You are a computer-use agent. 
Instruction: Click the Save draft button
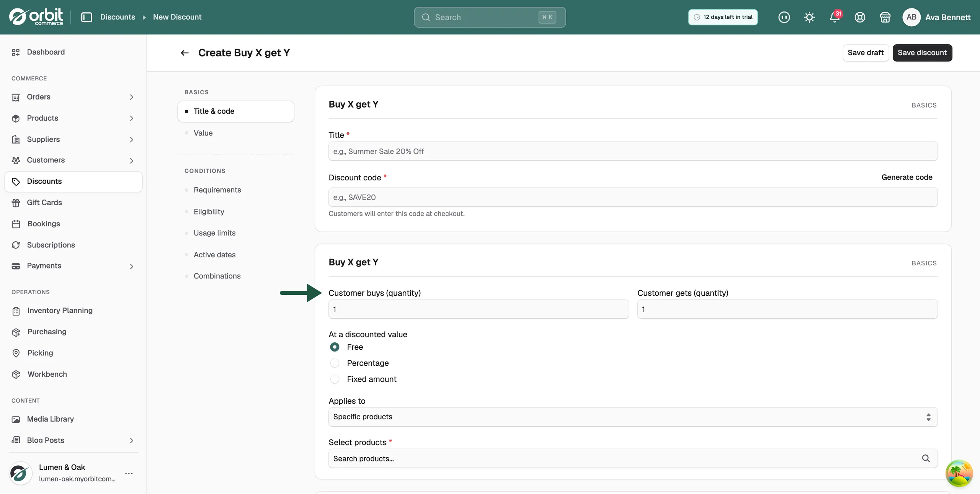[x=866, y=53]
